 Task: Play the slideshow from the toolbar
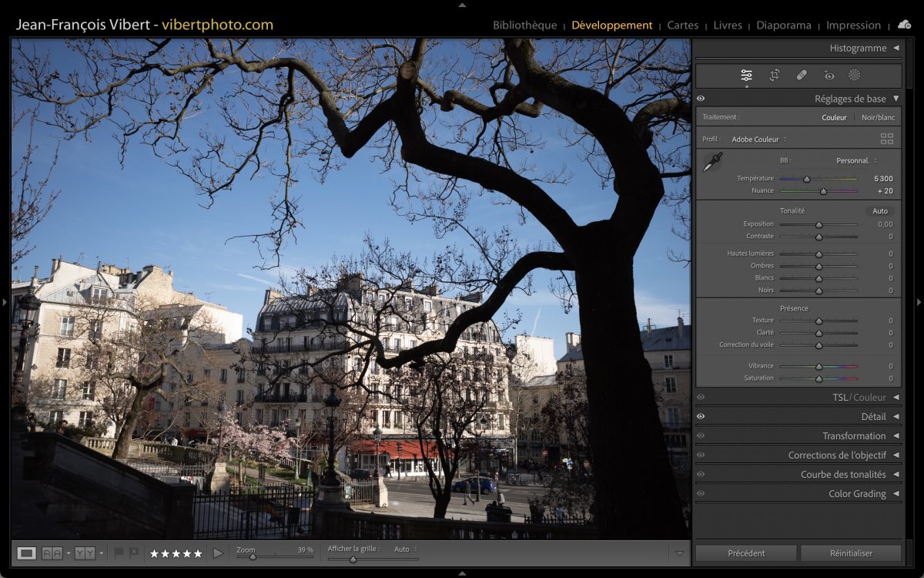(x=218, y=553)
